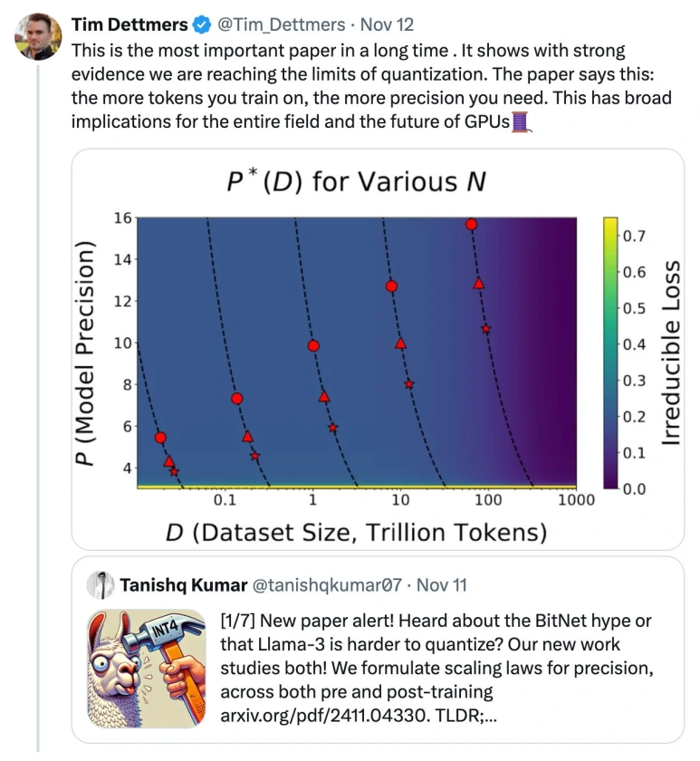Click Tanishq Kumar's small profile avatar
700x761 pixels.
(x=101, y=585)
